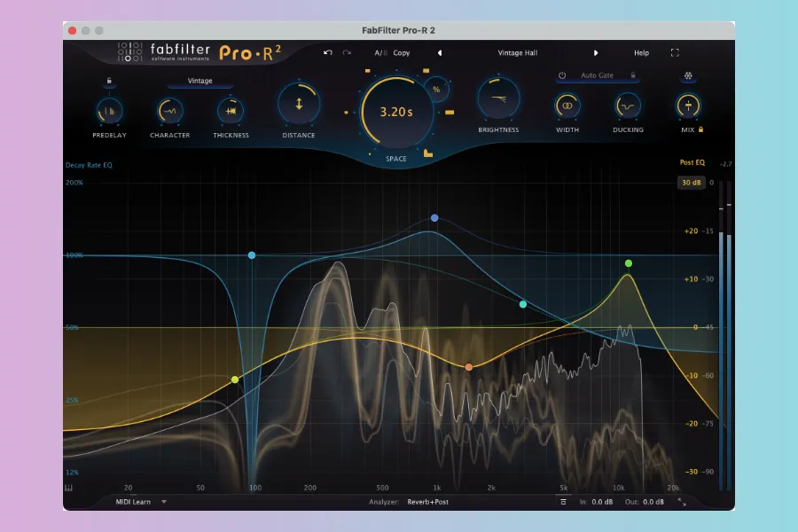Click the undo arrow icon
The image size is (798, 532).
[x=328, y=53]
